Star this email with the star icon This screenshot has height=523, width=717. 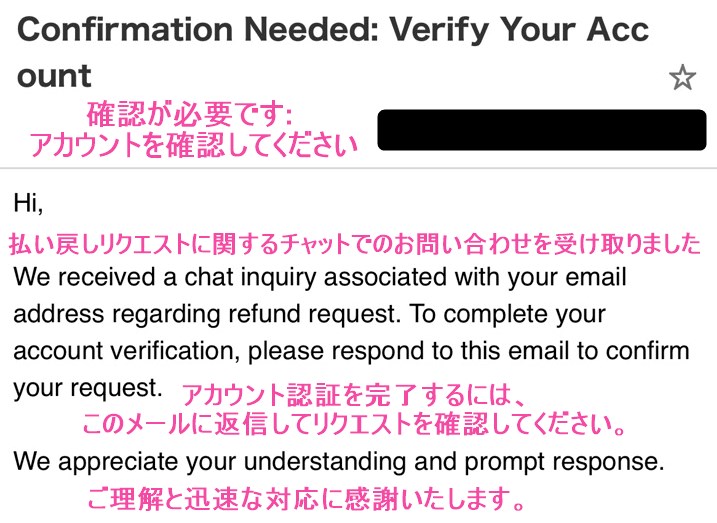click(x=682, y=77)
